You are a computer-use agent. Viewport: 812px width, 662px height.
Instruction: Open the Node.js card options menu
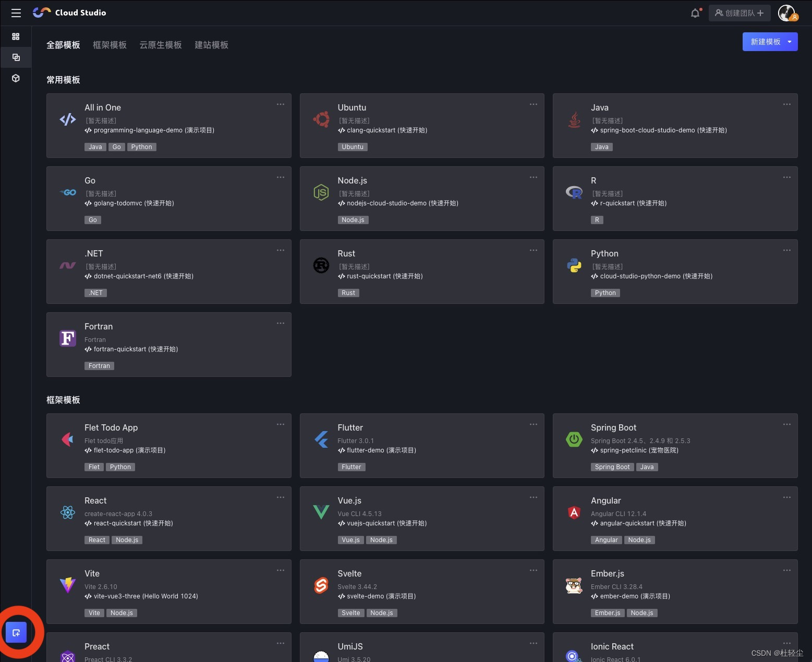pos(534,177)
